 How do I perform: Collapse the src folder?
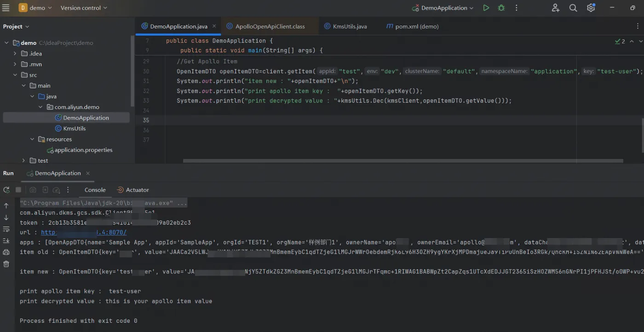[x=15, y=75]
